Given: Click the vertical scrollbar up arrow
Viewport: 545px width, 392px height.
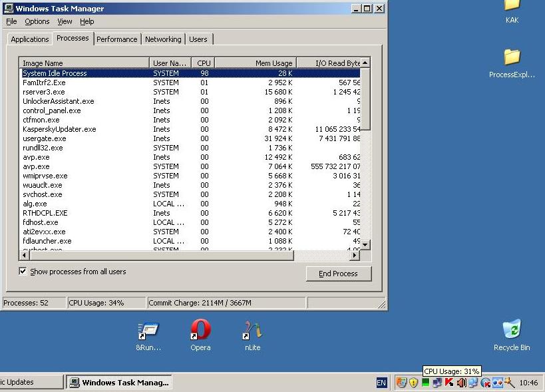Looking at the screenshot, I should tap(365, 63).
